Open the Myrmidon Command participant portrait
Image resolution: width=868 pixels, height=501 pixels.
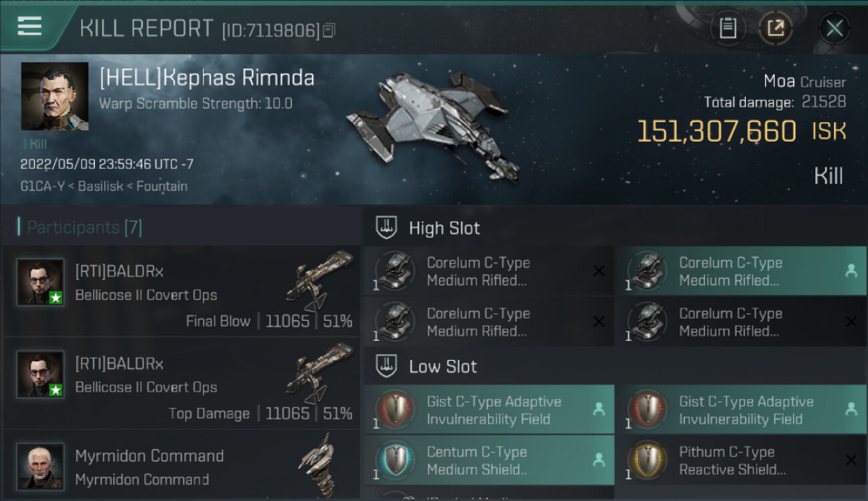pos(41,466)
